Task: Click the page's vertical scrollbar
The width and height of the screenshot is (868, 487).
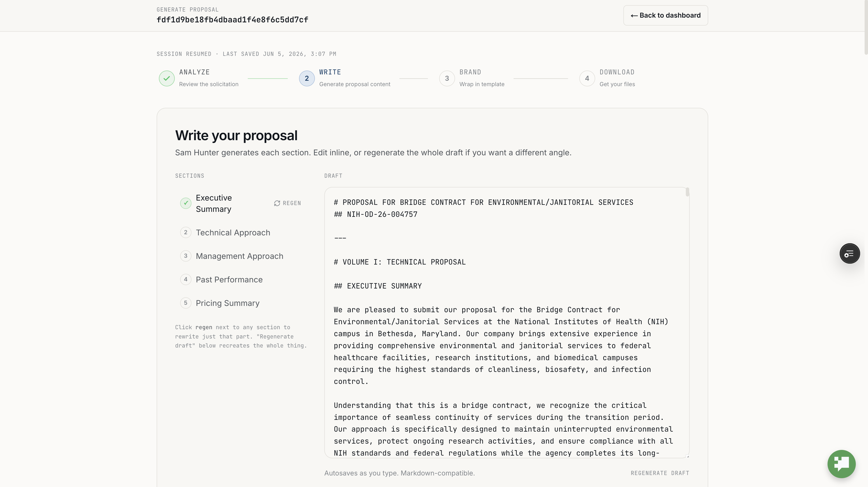Action: point(866,27)
